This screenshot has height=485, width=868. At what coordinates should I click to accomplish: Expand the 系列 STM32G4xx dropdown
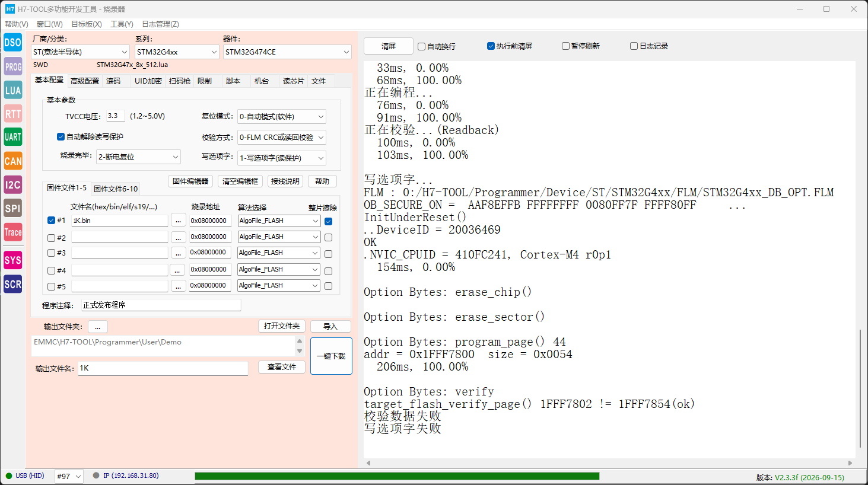coord(177,52)
